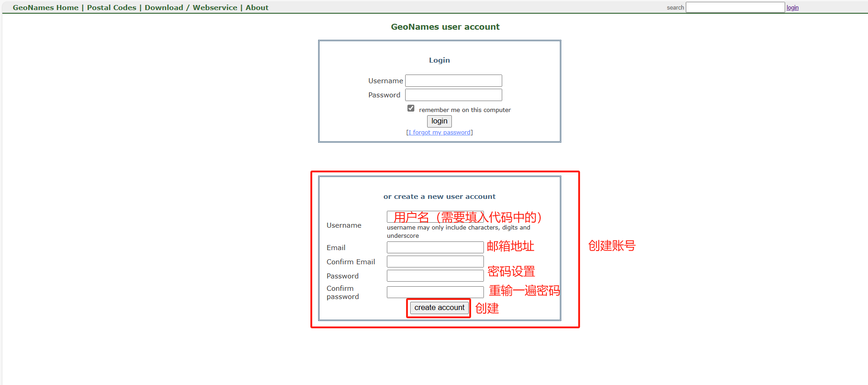The image size is (868, 385).
Task: Click the search box in header
Action: coord(735,7)
